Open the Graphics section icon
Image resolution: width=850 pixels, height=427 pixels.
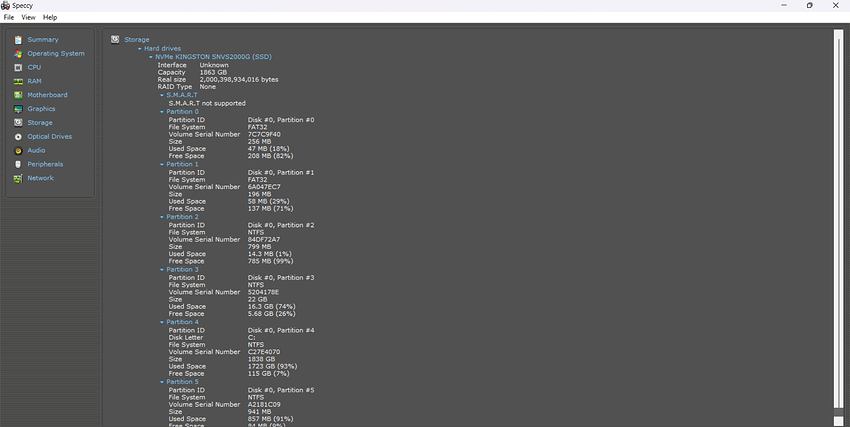(18, 109)
